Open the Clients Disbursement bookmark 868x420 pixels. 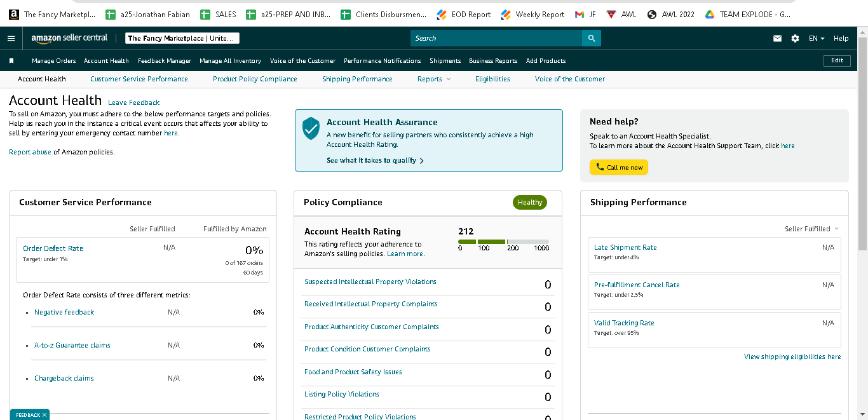(384, 14)
